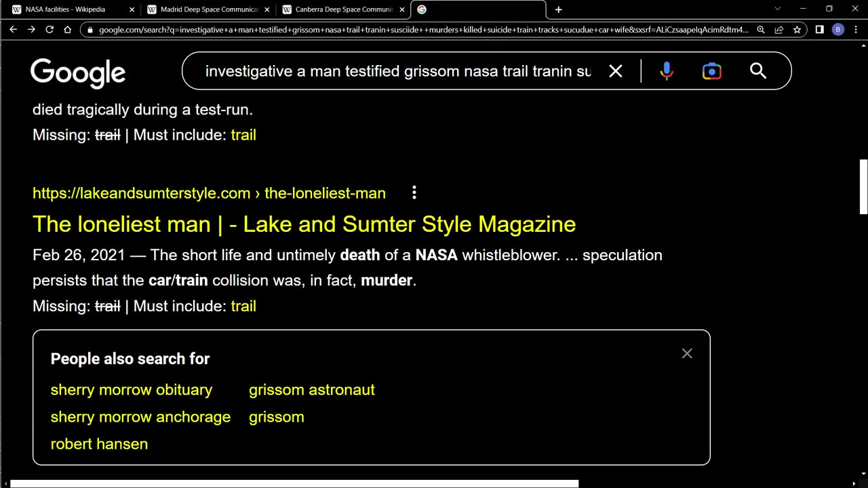
Task: Close the Madrid Deep Space Communication tab
Action: coord(267,9)
